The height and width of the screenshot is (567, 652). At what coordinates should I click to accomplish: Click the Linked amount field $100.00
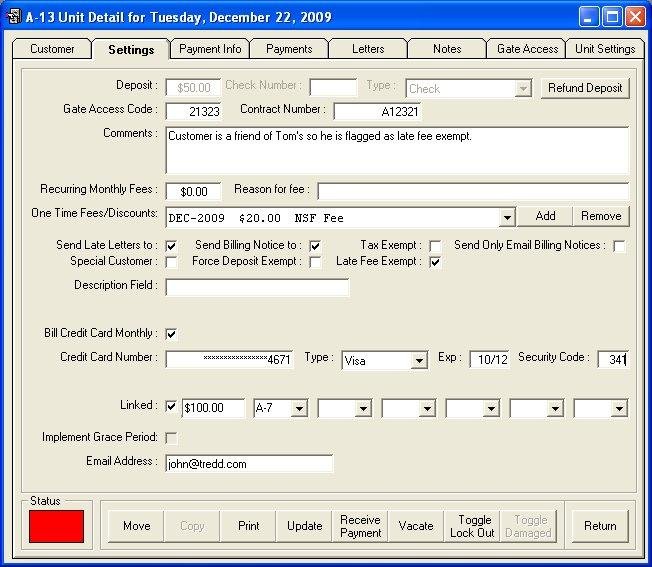(x=214, y=408)
